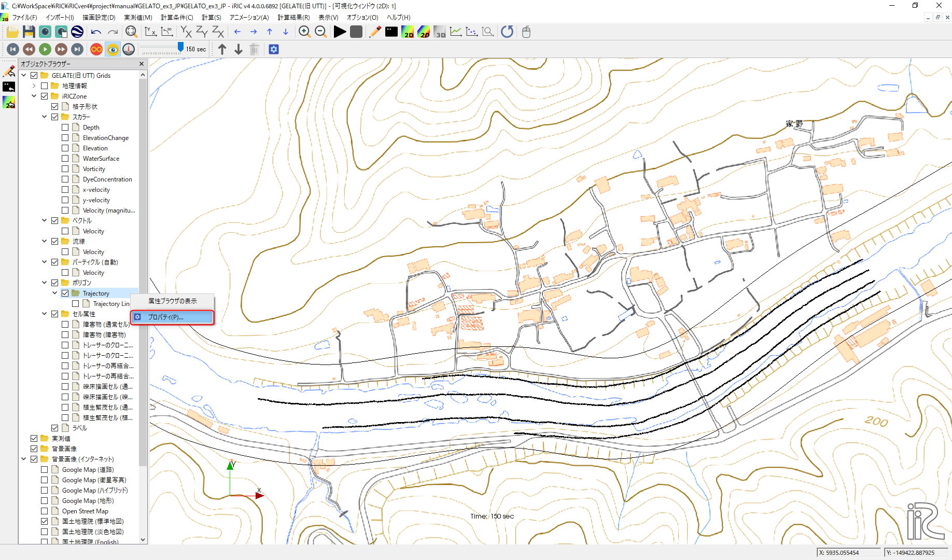Run the solver with the black play icon
The height and width of the screenshot is (560, 952).
pos(340,32)
